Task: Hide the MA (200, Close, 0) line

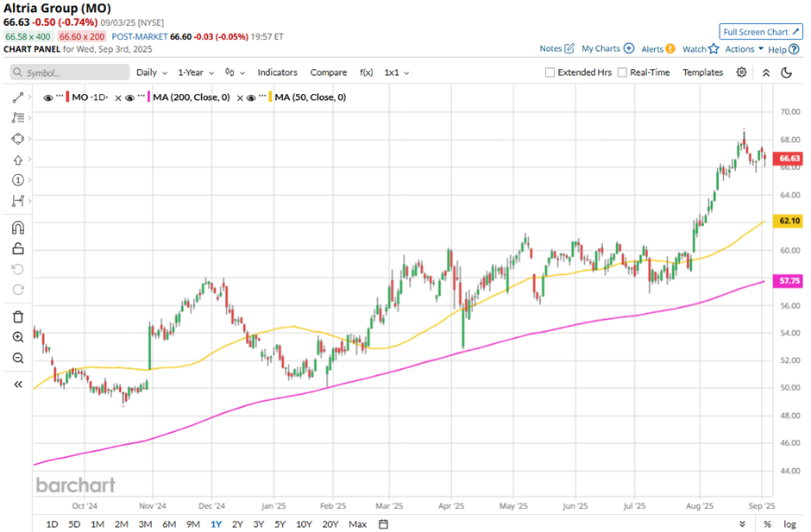Action: click(x=129, y=97)
